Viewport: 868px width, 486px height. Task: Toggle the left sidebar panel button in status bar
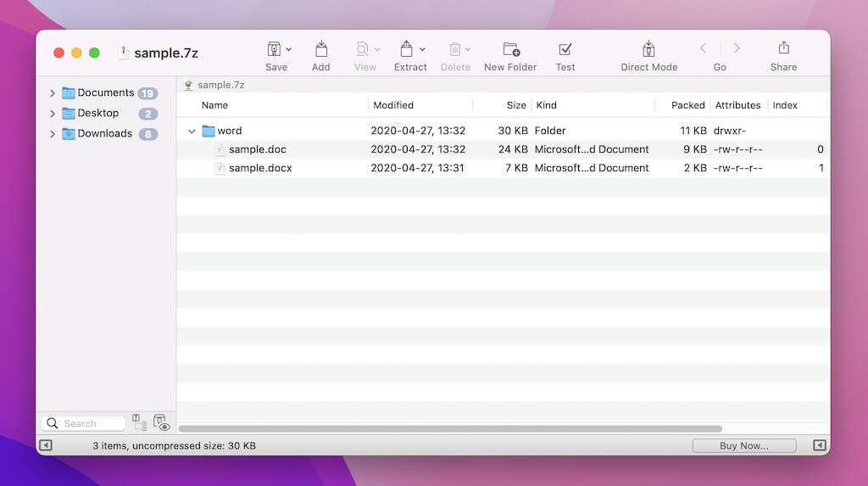pyautogui.click(x=46, y=445)
